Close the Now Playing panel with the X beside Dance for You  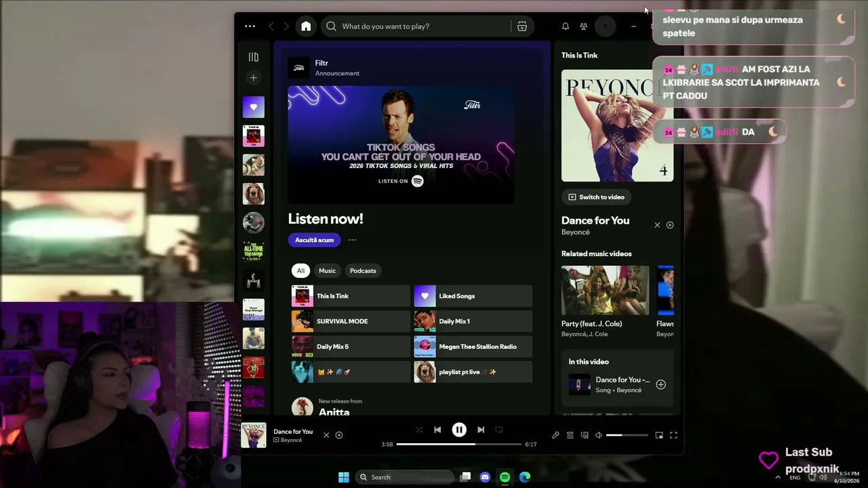(657, 225)
